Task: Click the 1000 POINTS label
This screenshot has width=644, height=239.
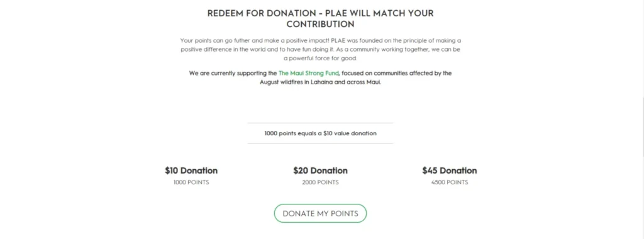Action: pyautogui.click(x=191, y=182)
